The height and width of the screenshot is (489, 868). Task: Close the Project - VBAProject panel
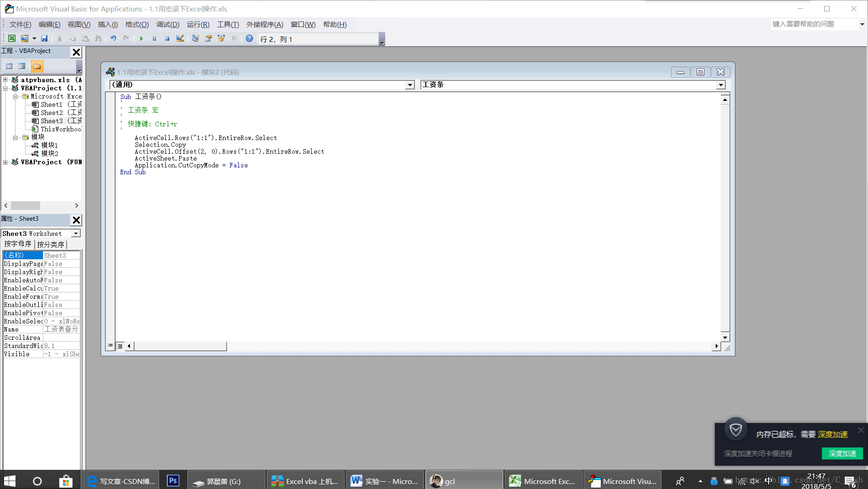tap(77, 52)
